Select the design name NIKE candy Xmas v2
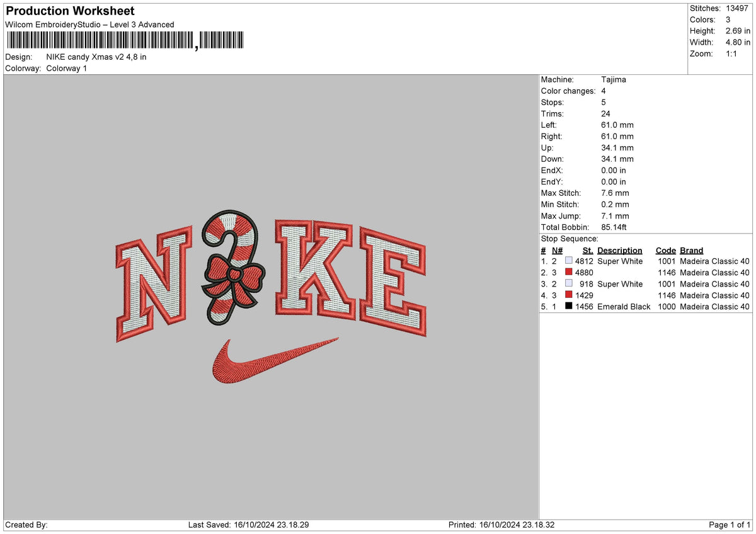This screenshot has height=534, width=756. pos(96,57)
